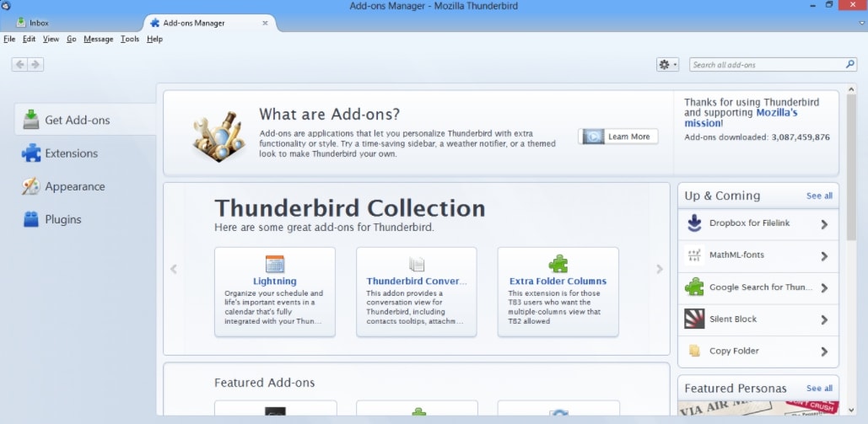Screen dimensions: 868x424
Task: Expand Dropbox for Filelink arrow
Action: pos(824,224)
